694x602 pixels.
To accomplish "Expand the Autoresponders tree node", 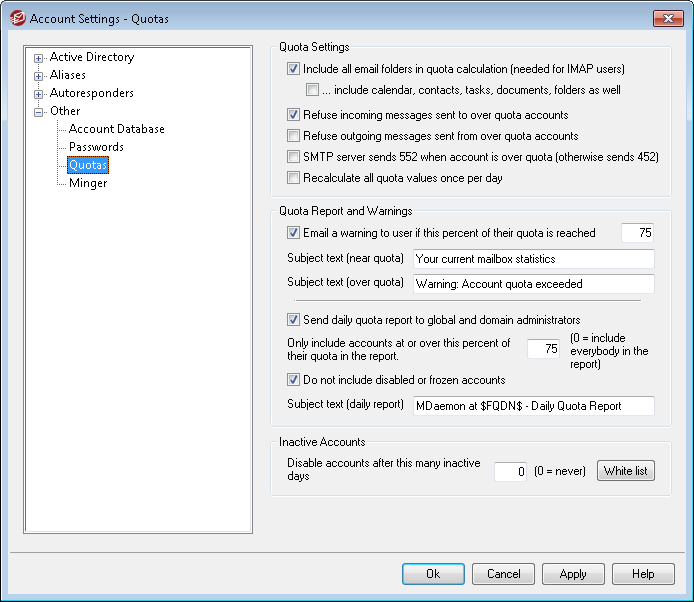I will click(39, 94).
